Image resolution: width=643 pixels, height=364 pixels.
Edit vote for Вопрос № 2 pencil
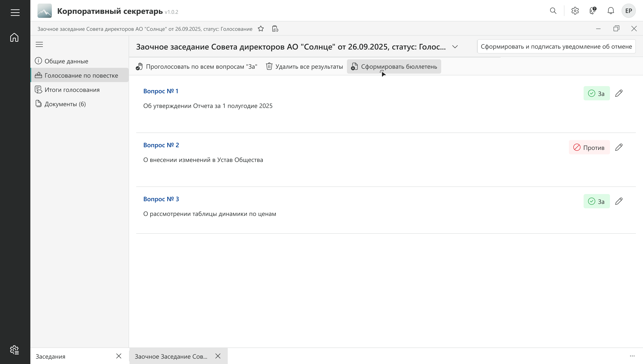pyautogui.click(x=619, y=147)
